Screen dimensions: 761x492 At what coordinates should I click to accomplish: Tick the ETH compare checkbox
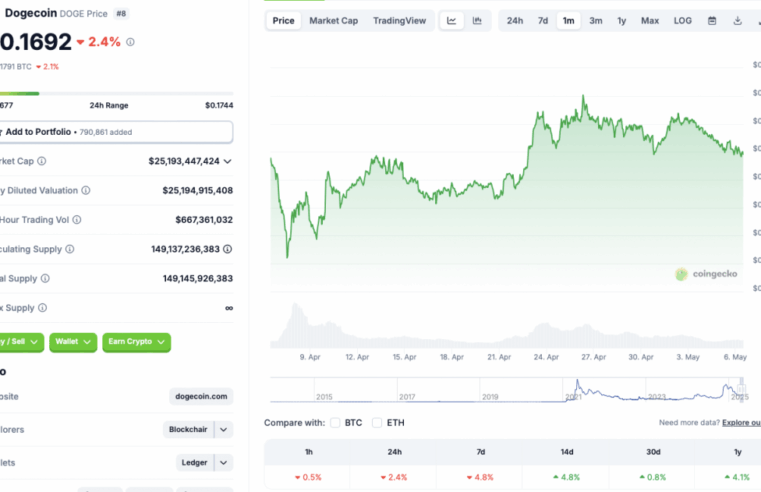pyautogui.click(x=377, y=423)
